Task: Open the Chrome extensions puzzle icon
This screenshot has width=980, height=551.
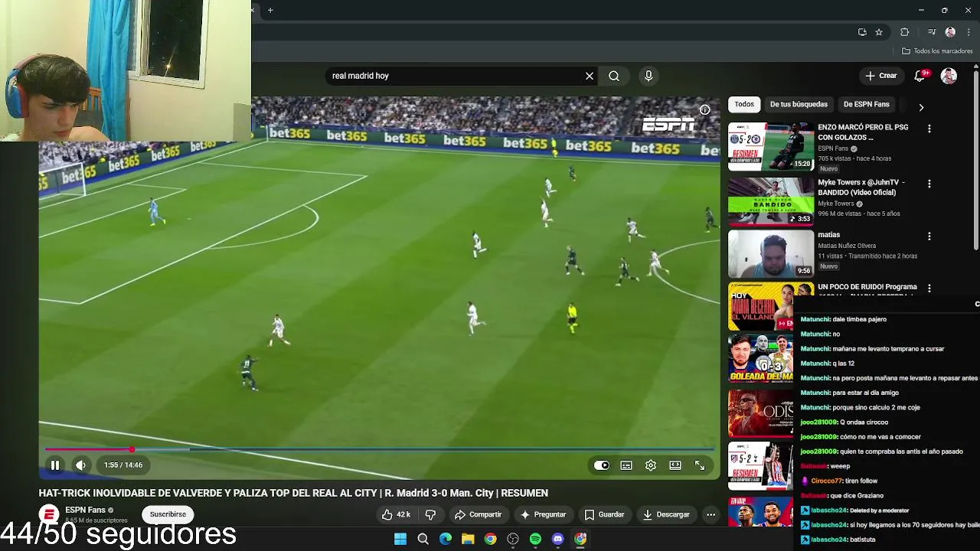Action: (x=905, y=32)
